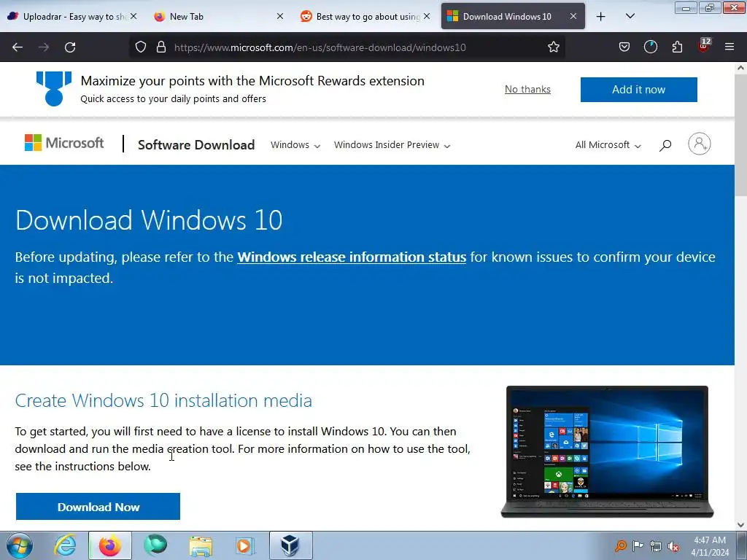Viewport: 747px width, 560px height.
Task: Go back using the browser back arrow
Action: 18,47
